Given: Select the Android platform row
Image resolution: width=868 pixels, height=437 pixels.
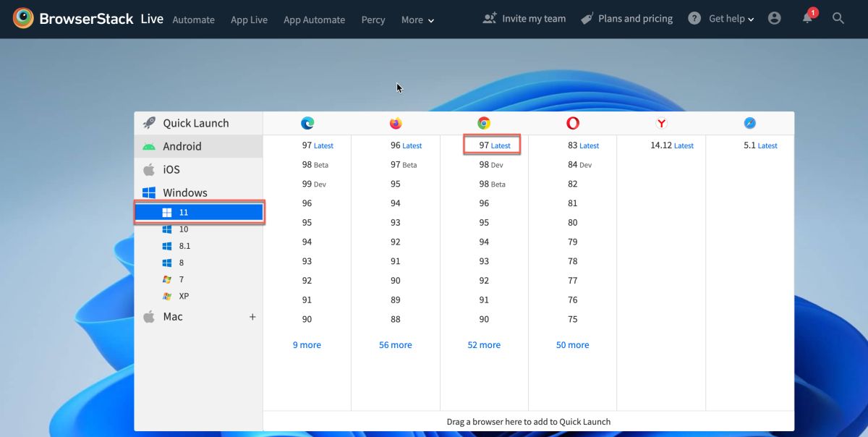Looking at the screenshot, I should point(198,146).
